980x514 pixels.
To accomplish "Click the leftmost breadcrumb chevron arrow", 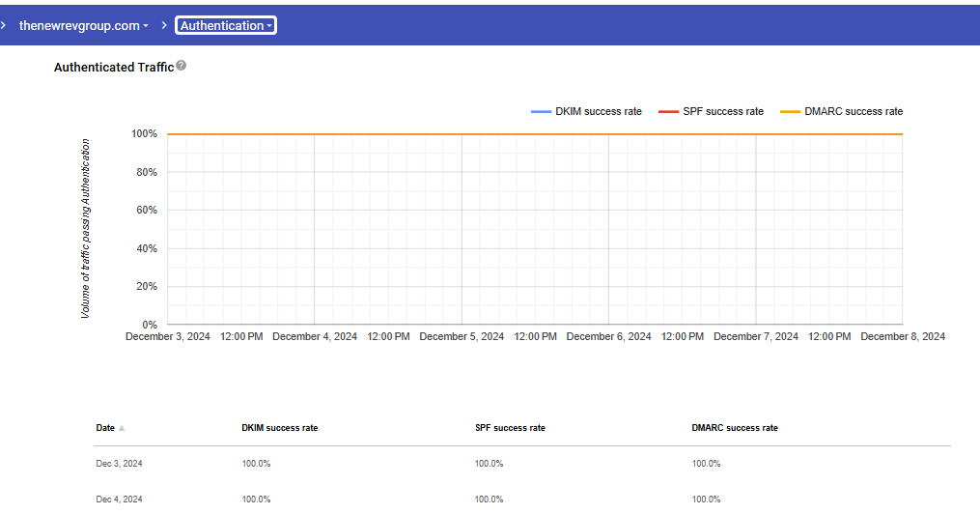I will pyautogui.click(x=5, y=26).
